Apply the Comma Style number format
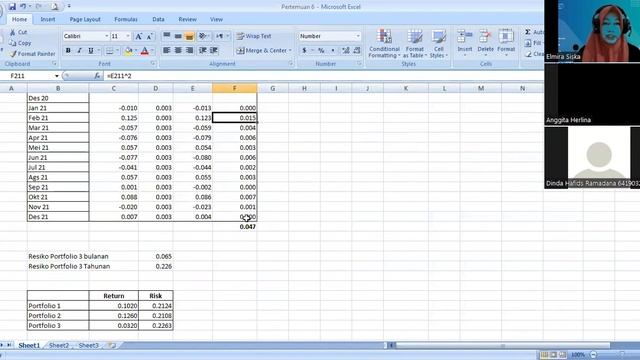This screenshot has width=640, height=360. click(333, 50)
